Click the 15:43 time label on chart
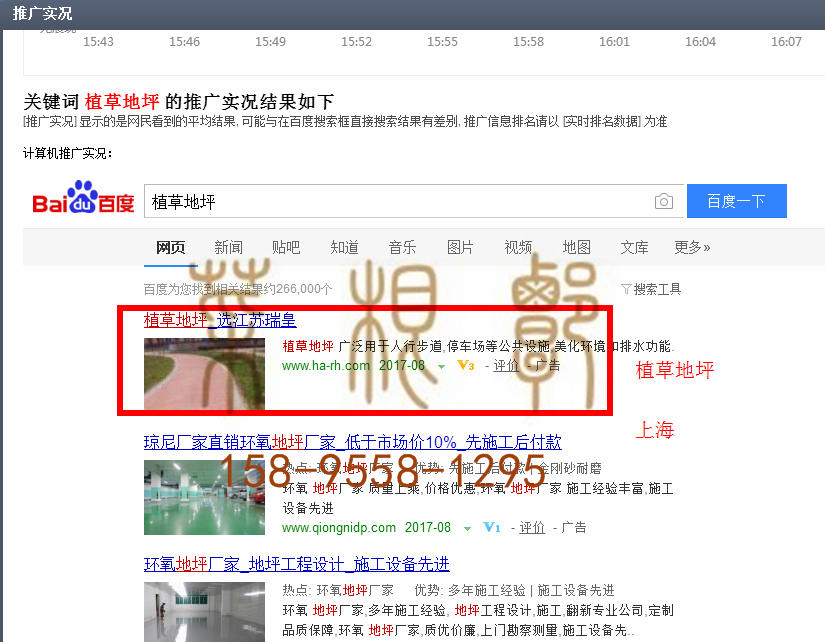825x642 pixels. point(98,42)
